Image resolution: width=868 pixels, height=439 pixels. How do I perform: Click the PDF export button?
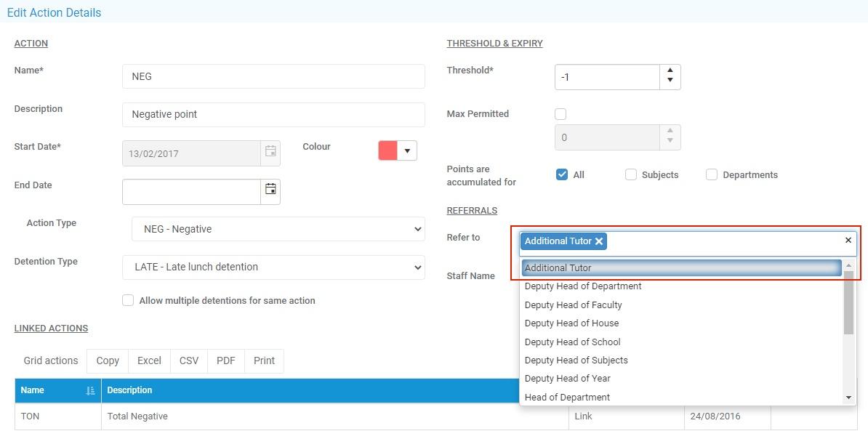coord(226,361)
